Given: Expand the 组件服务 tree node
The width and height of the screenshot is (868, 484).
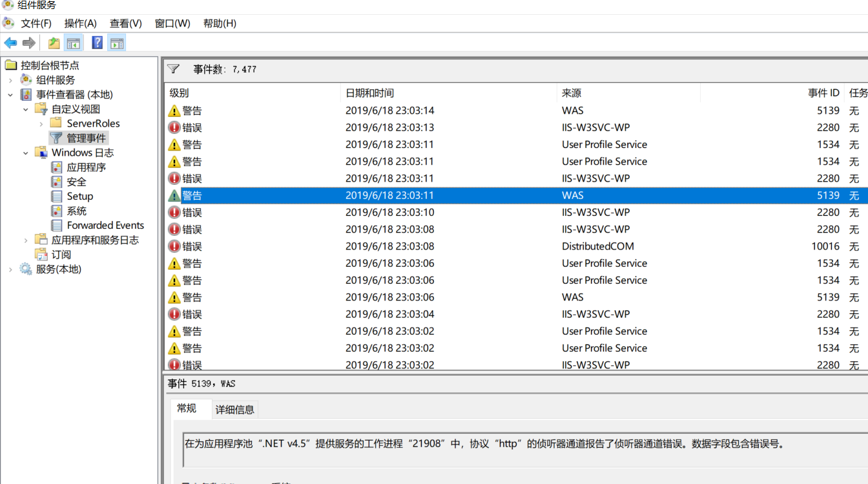Looking at the screenshot, I should 12,79.
